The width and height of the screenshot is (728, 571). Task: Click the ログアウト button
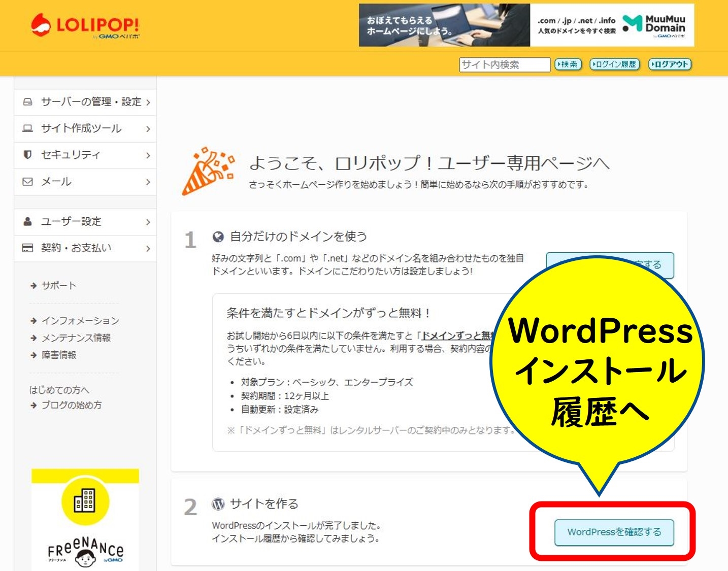coord(670,64)
